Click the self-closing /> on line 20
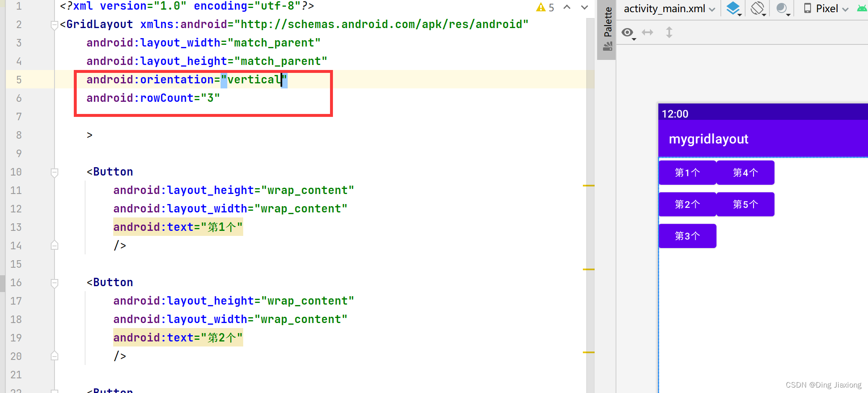 click(x=120, y=356)
